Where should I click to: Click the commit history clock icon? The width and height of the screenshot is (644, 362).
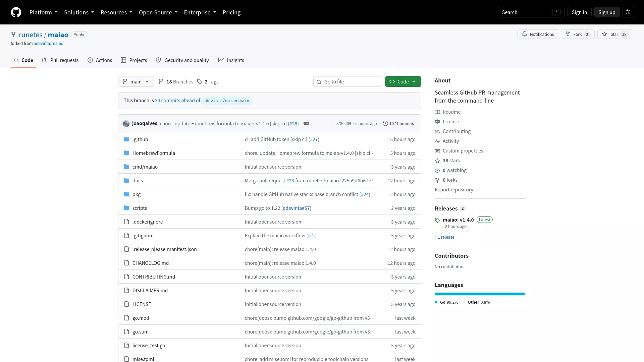385,123
